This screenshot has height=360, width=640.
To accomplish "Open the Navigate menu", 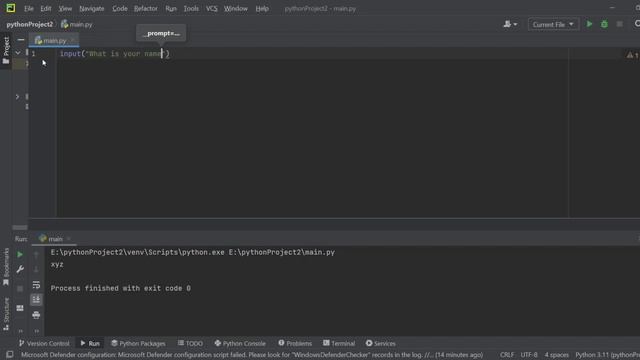I will pos(91,9).
